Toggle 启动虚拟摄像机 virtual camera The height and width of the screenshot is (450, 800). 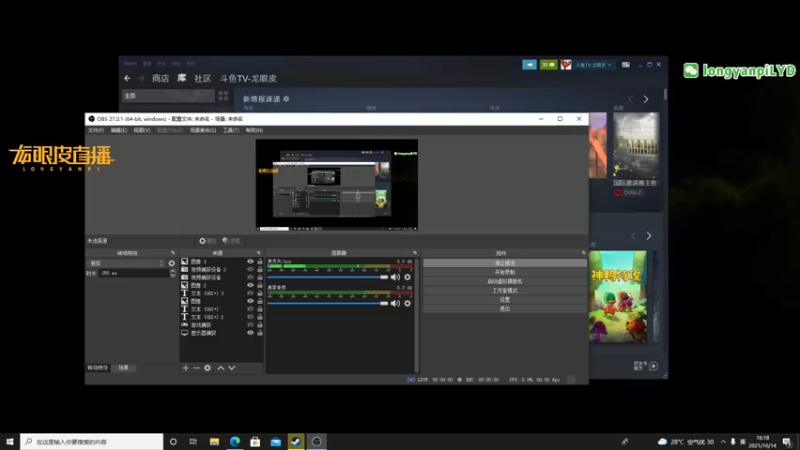505,281
